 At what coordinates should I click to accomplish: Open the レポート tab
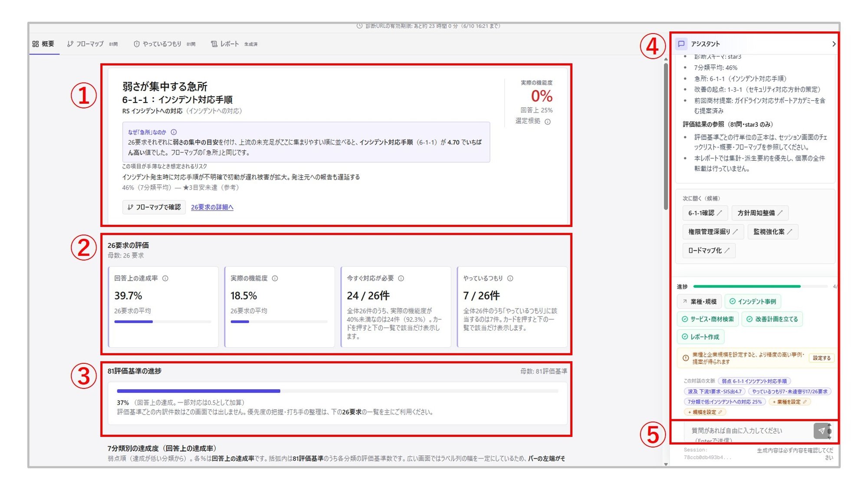(x=234, y=44)
